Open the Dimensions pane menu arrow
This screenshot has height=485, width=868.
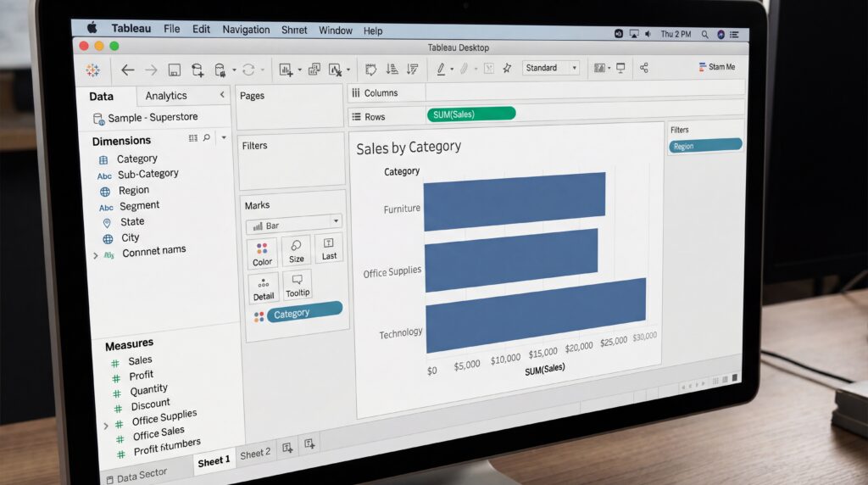coord(224,137)
